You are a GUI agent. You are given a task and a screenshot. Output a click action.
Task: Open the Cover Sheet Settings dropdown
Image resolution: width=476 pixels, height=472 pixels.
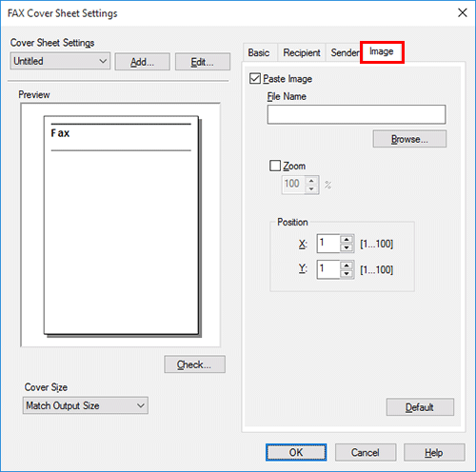click(x=60, y=61)
